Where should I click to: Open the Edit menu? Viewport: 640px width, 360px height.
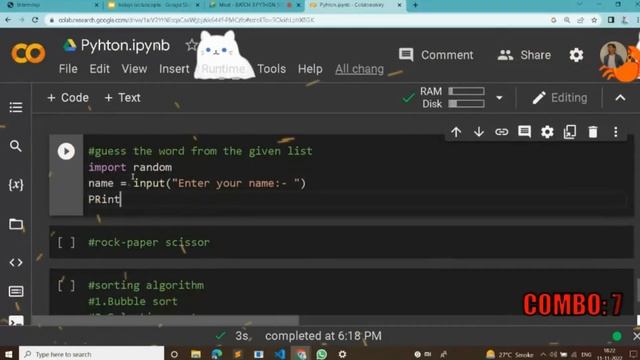(x=100, y=69)
